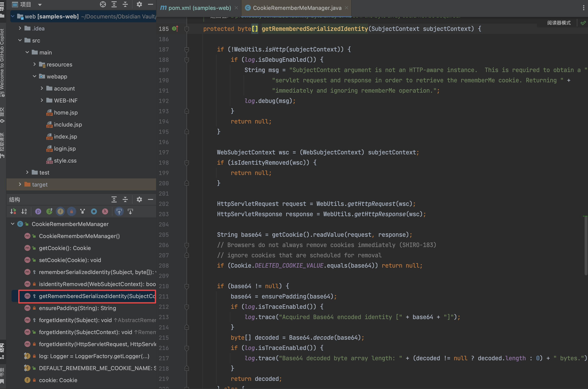Toggle autoscroll to source icon
The image size is (588, 389).
point(119,211)
